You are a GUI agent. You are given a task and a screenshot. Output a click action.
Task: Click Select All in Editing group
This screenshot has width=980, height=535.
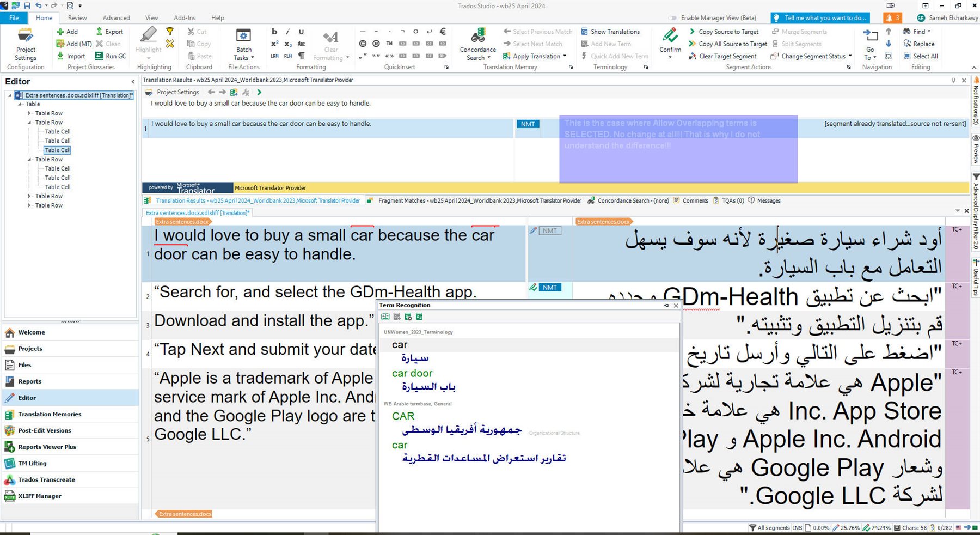click(920, 56)
